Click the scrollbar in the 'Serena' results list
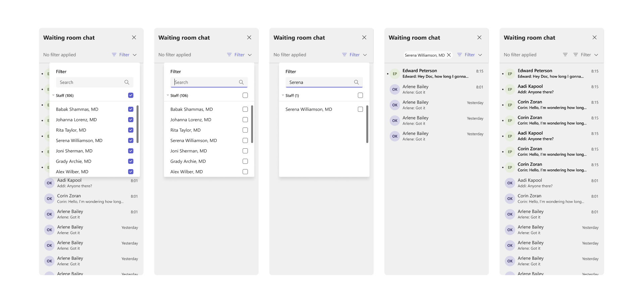The width and height of the screenshot is (644, 303). tap(367, 124)
